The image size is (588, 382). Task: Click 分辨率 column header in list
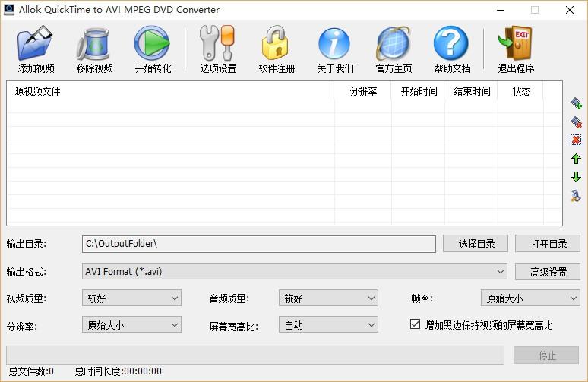[x=363, y=91]
